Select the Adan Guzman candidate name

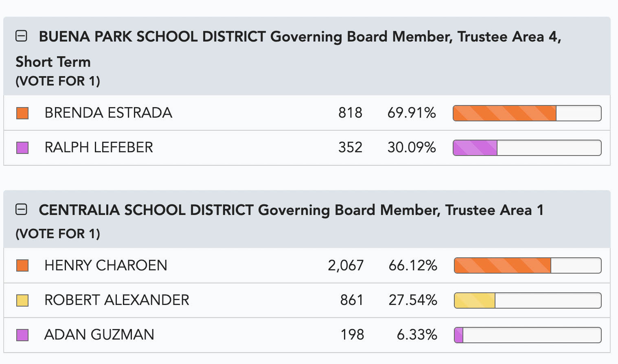(99, 335)
